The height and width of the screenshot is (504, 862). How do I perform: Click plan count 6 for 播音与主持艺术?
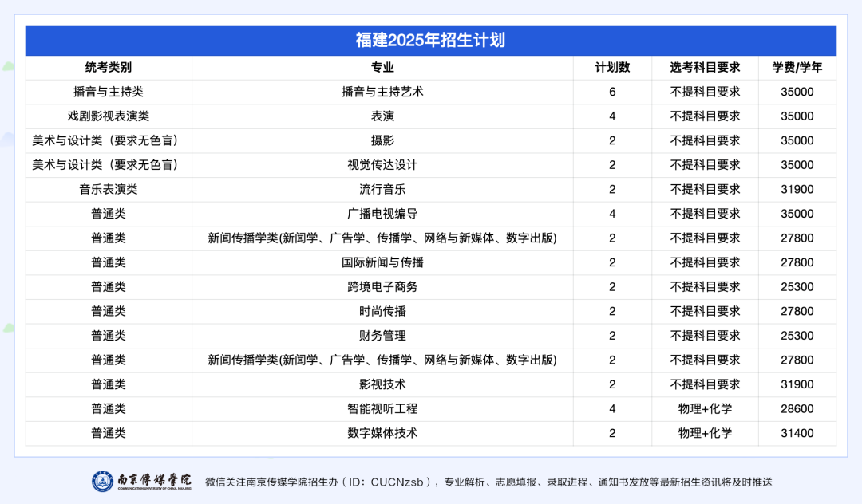click(612, 92)
